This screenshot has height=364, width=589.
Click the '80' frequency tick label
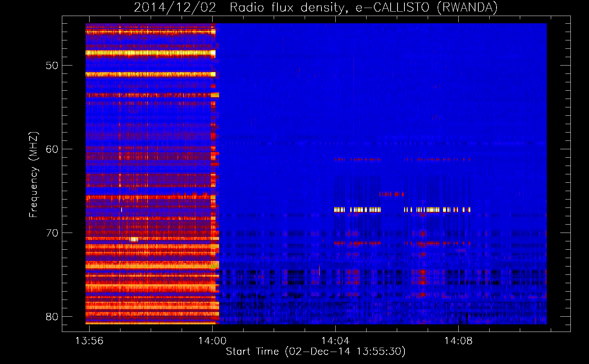coord(52,317)
